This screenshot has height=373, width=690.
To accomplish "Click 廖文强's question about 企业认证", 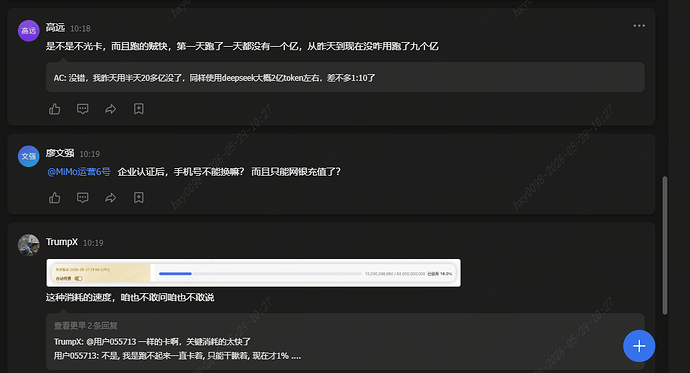I will (229, 172).
